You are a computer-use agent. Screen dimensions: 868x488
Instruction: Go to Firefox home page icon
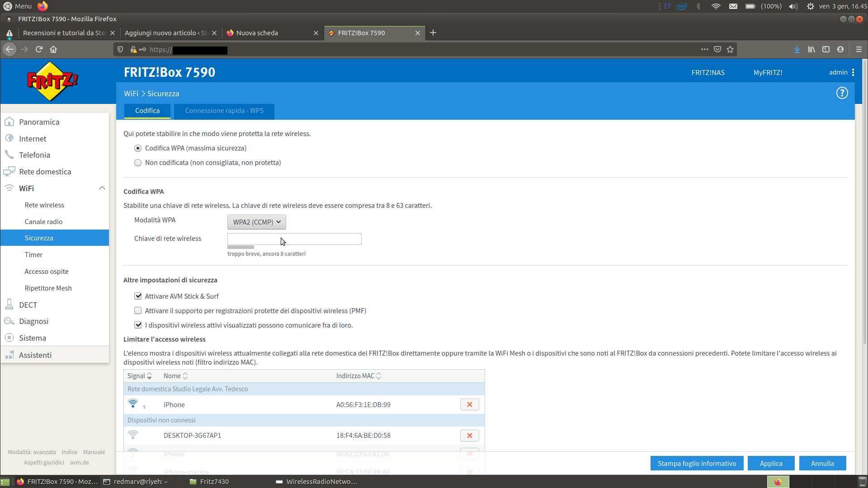click(53, 49)
